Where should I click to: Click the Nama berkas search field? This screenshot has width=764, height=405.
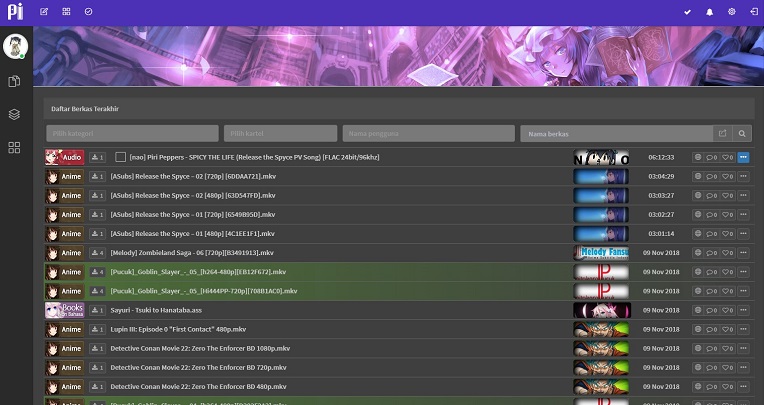tap(617, 134)
